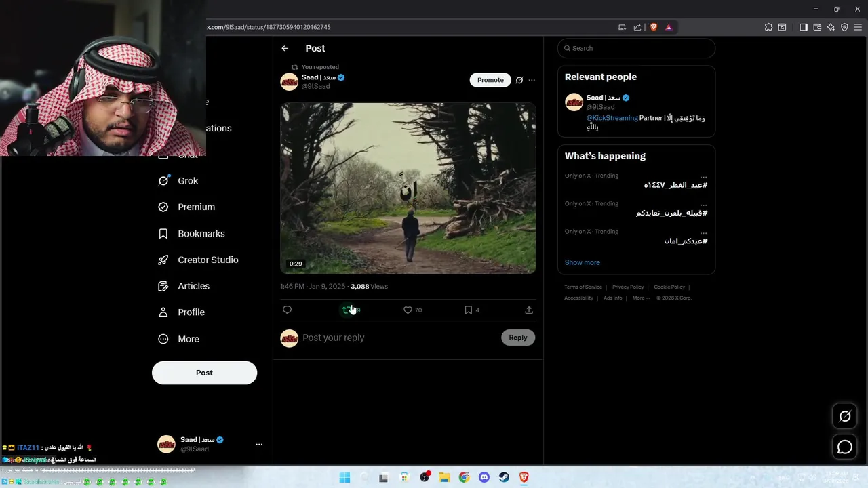Click the Grok explain icon beside Promote

pyautogui.click(x=519, y=80)
